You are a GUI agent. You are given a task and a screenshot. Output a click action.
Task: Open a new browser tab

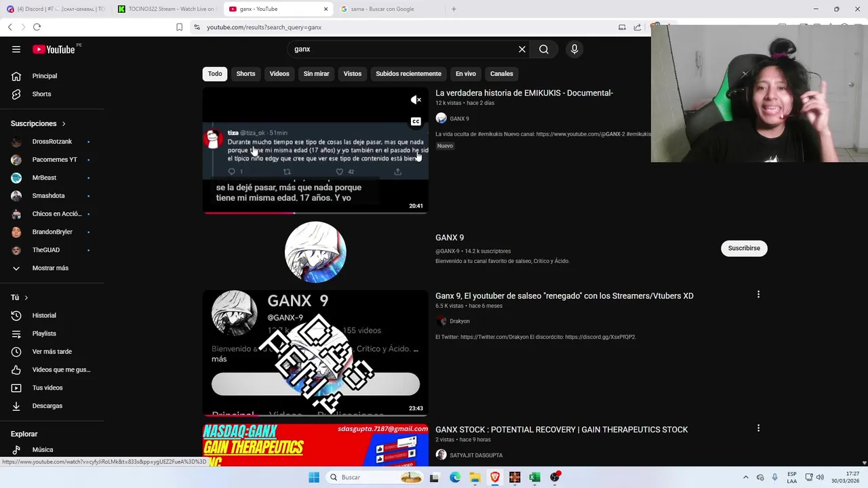pyautogui.click(x=454, y=9)
